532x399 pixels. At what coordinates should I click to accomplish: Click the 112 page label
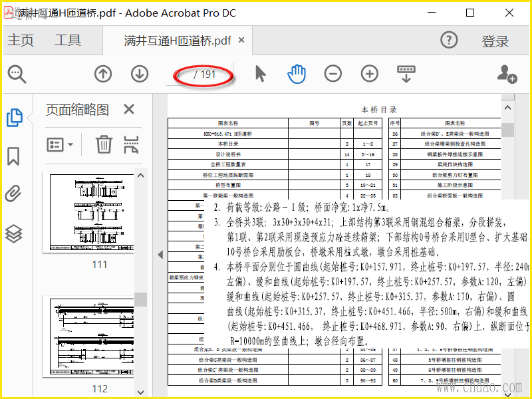pos(99,388)
